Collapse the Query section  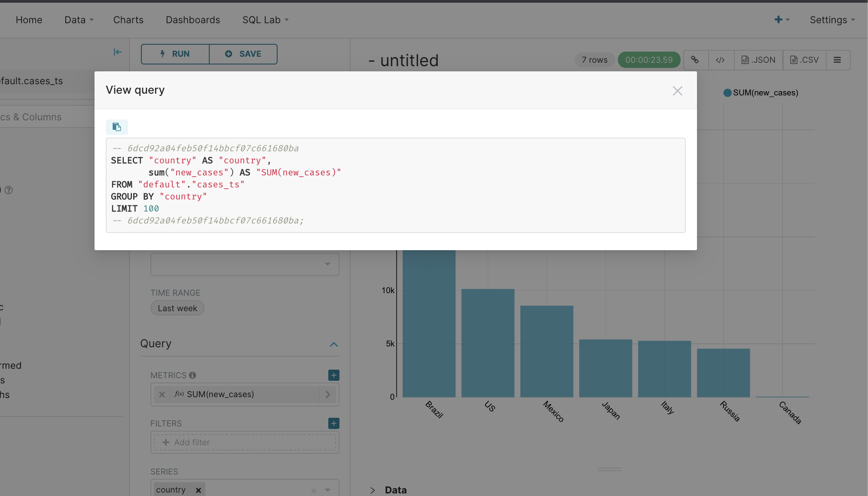[333, 344]
